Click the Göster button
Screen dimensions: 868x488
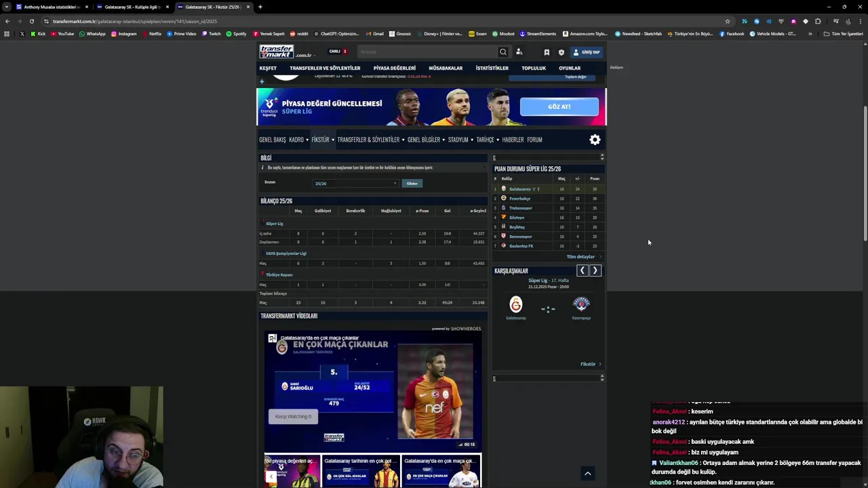[x=412, y=184]
